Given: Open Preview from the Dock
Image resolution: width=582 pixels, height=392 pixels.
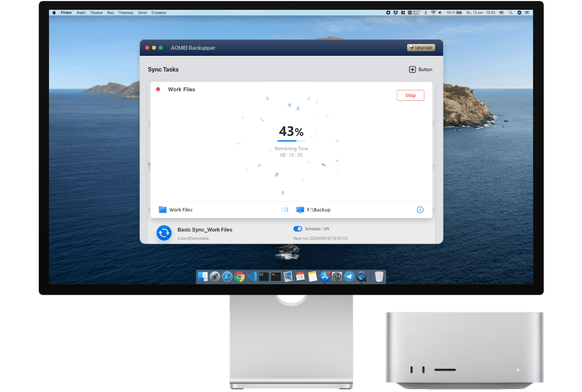Looking at the screenshot, I should pos(288,276).
